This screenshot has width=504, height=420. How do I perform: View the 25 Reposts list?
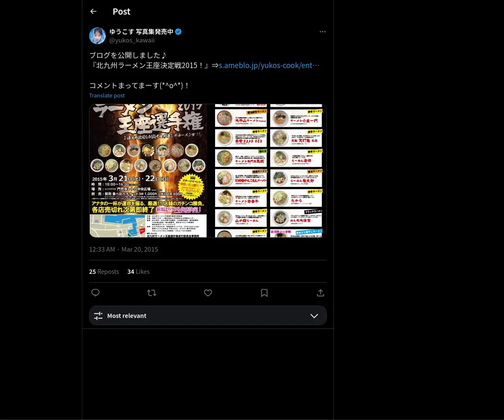pos(104,272)
